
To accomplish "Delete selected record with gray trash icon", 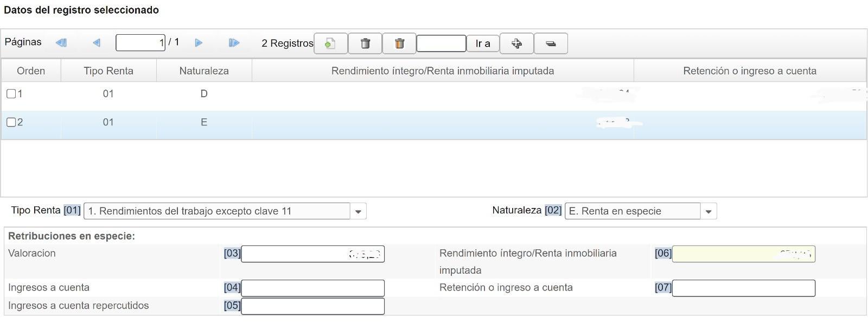I will point(365,43).
